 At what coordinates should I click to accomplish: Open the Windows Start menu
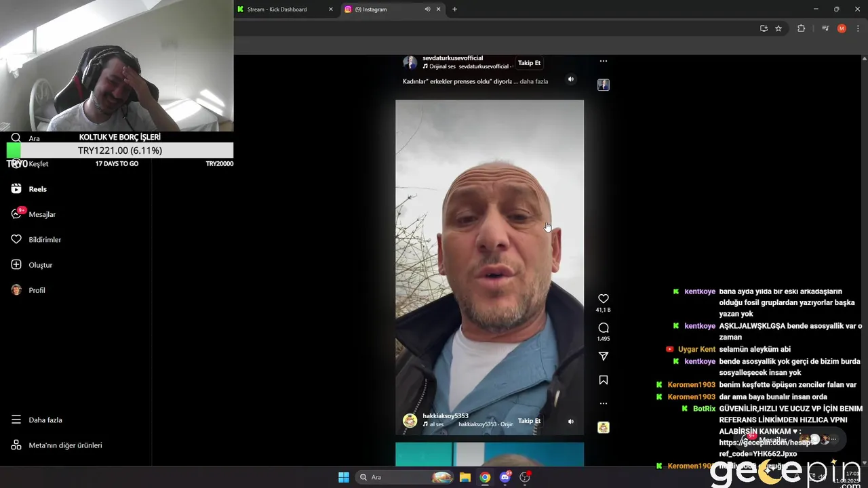(x=344, y=477)
